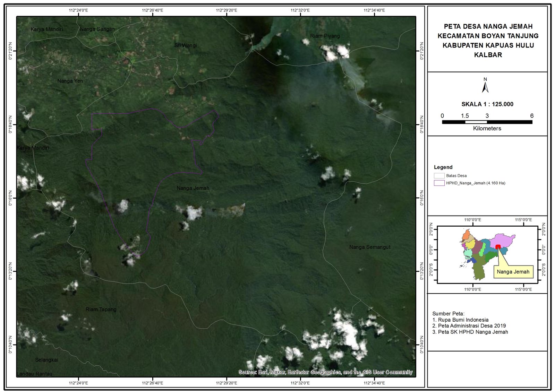This screenshot has width=555, height=392.
Task: Click the Esri Maxar source attribution text
Action: (325, 372)
